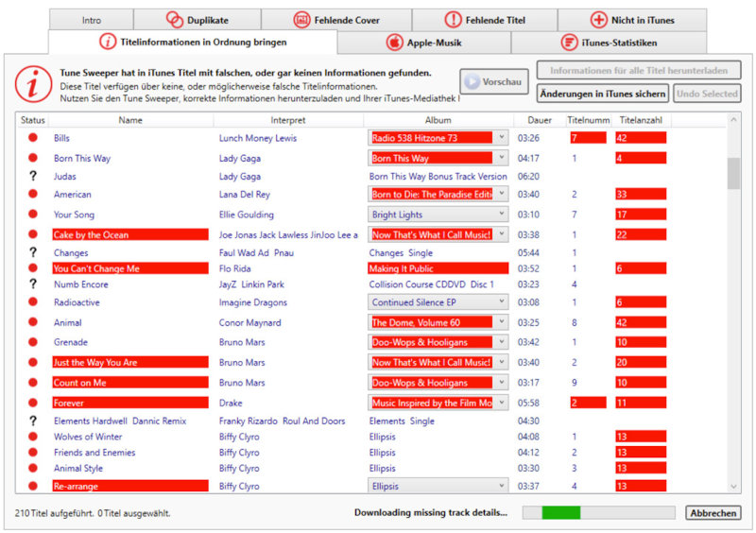The height and width of the screenshot is (533, 756).
Task: Click the Friends and Enemies track name
Action: click(94, 453)
